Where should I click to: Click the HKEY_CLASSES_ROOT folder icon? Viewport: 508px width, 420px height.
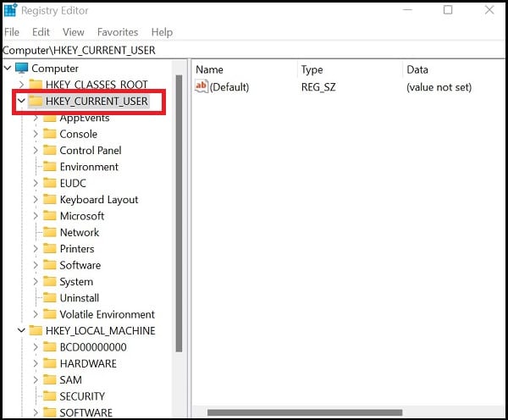[36, 85]
